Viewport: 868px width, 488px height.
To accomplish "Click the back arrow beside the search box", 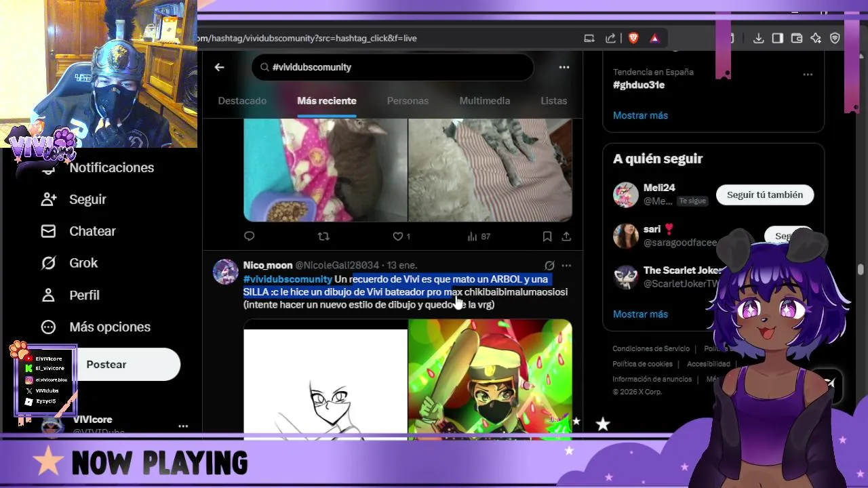I will 219,67.
